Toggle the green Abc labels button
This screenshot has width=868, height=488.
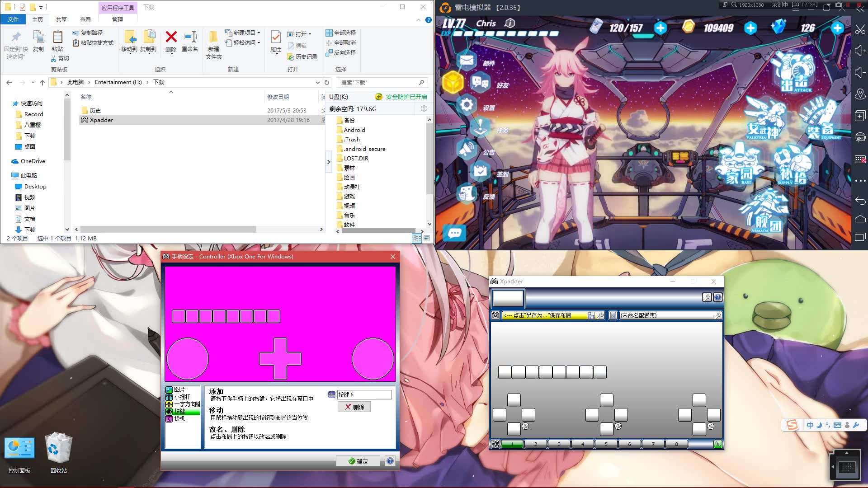tap(717, 444)
